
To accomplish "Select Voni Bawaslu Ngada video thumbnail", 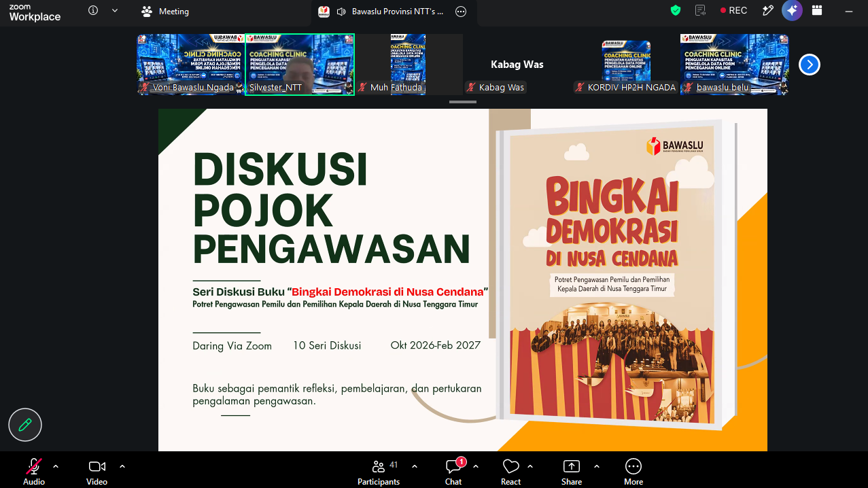I will coord(190,65).
